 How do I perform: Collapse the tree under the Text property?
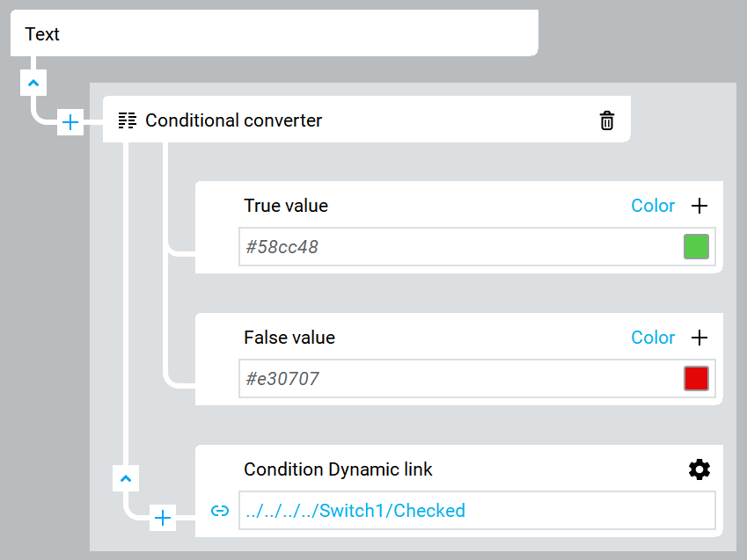(x=33, y=84)
